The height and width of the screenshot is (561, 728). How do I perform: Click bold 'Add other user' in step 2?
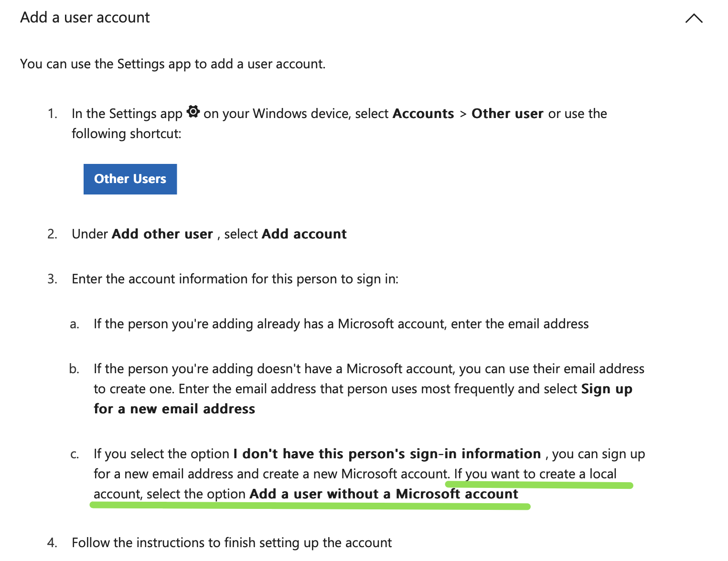coord(162,234)
